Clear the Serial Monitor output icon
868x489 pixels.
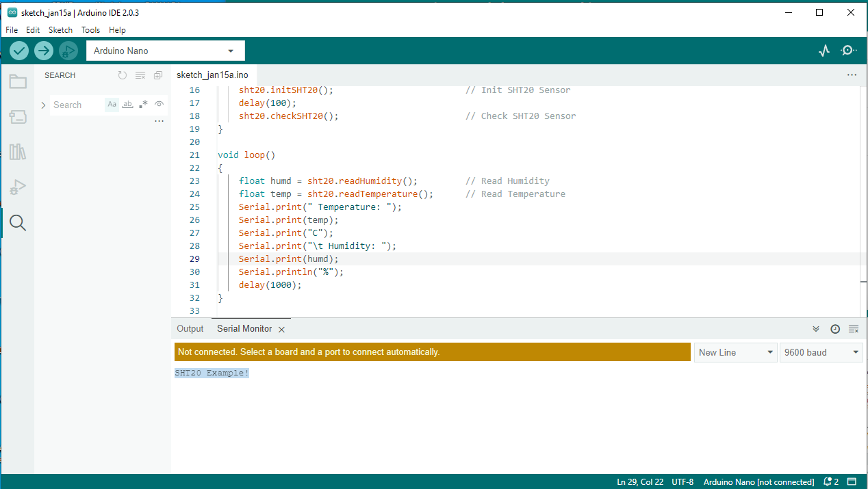pyautogui.click(x=854, y=329)
